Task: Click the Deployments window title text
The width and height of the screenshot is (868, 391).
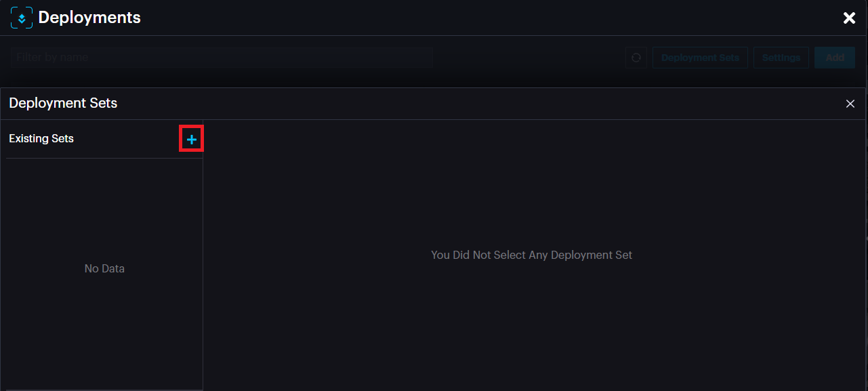Action: pos(89,18)
